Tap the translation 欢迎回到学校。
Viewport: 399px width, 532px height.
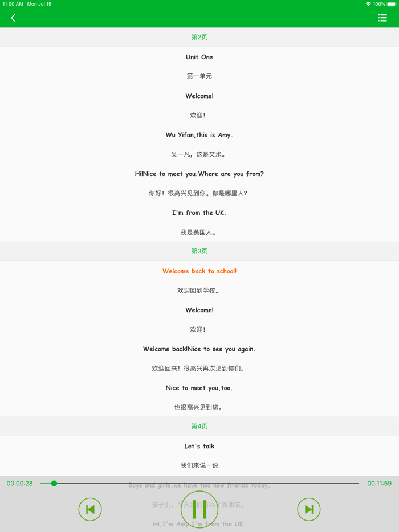pyautogui.click(x=199, y=290)
